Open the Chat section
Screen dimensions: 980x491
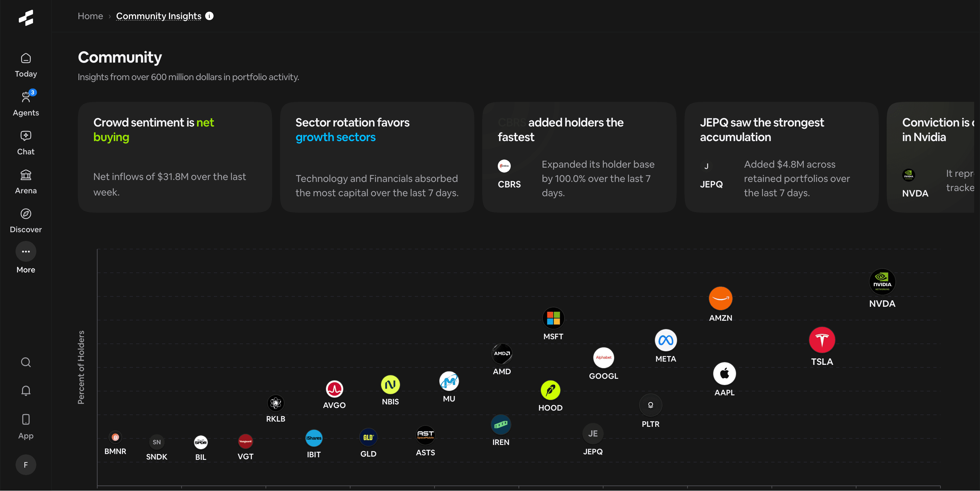[26, 143]
